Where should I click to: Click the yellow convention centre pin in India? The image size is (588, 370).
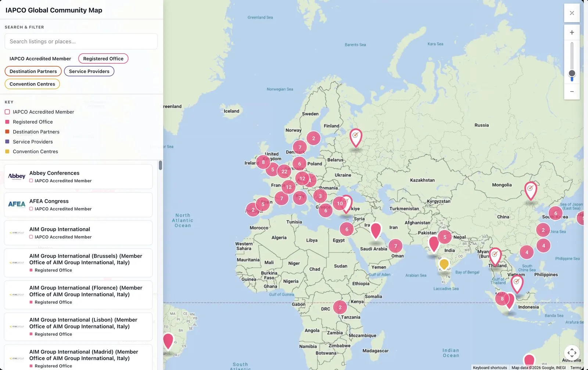point(444,264)
